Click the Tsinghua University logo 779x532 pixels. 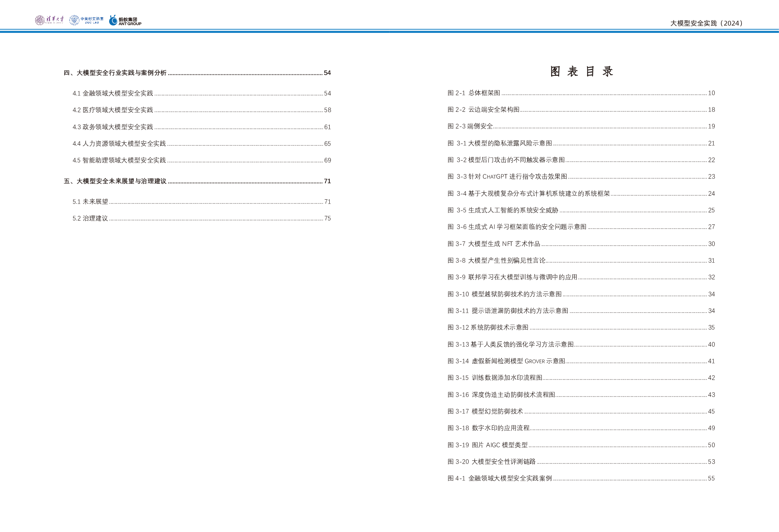coord(50,21)
